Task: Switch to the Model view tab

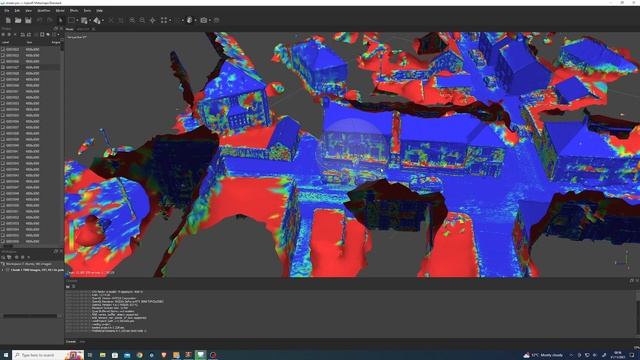Action: coord(69,29)
